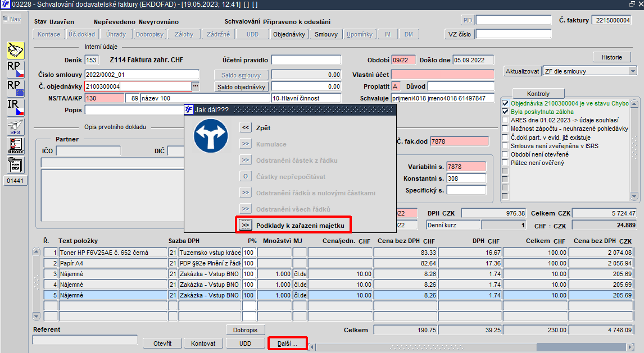The height and width of the screenshot is (353, 644).
Task: Click the Otevřít button
Action: click(162, 343)
